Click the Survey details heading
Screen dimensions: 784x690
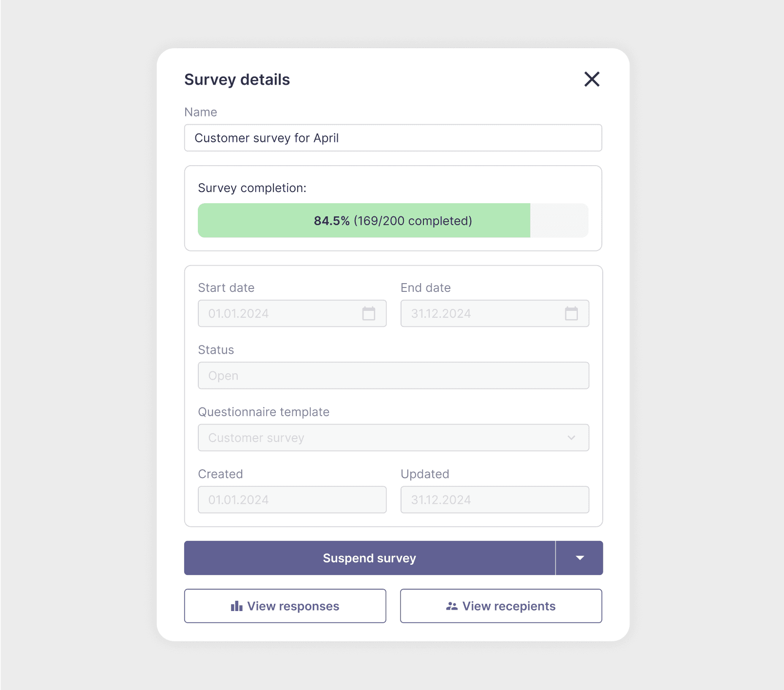click(x=237, y=79)
